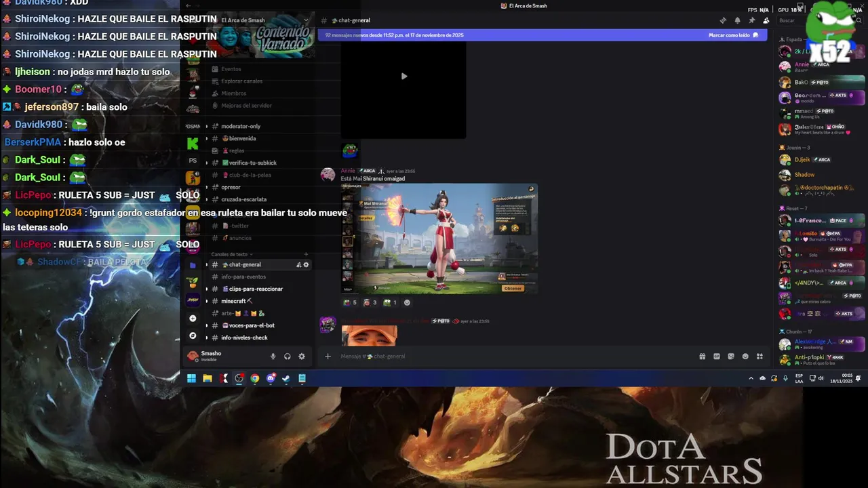Open File Explorer from the taskbar
Image resolution: width=868 pixels, height=488 pixels.
click(x=208, y=378)
